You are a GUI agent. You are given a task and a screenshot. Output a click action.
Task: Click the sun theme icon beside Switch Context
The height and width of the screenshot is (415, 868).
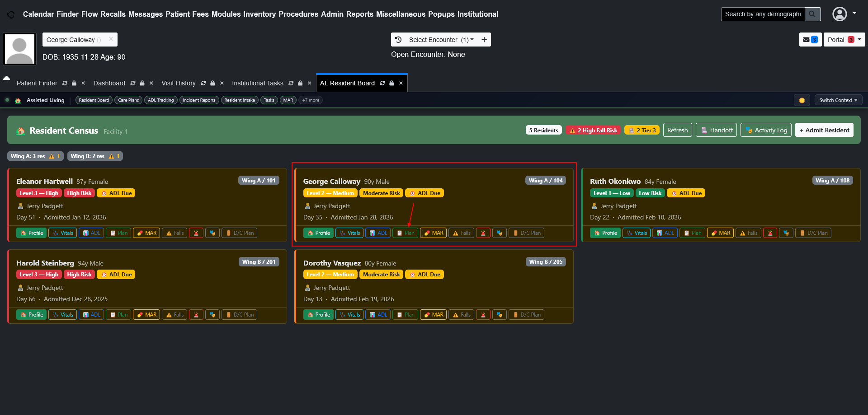coord(802,100)
